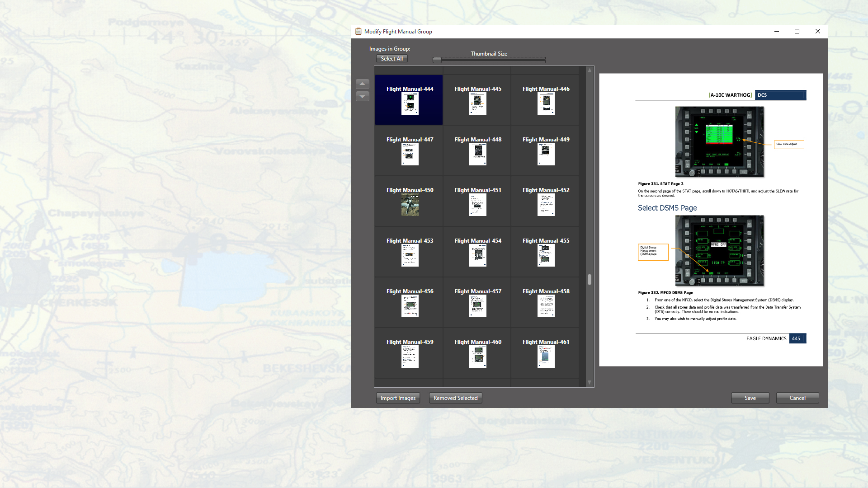Save the flight manual group
868x488 pixels.
(750, 398)
